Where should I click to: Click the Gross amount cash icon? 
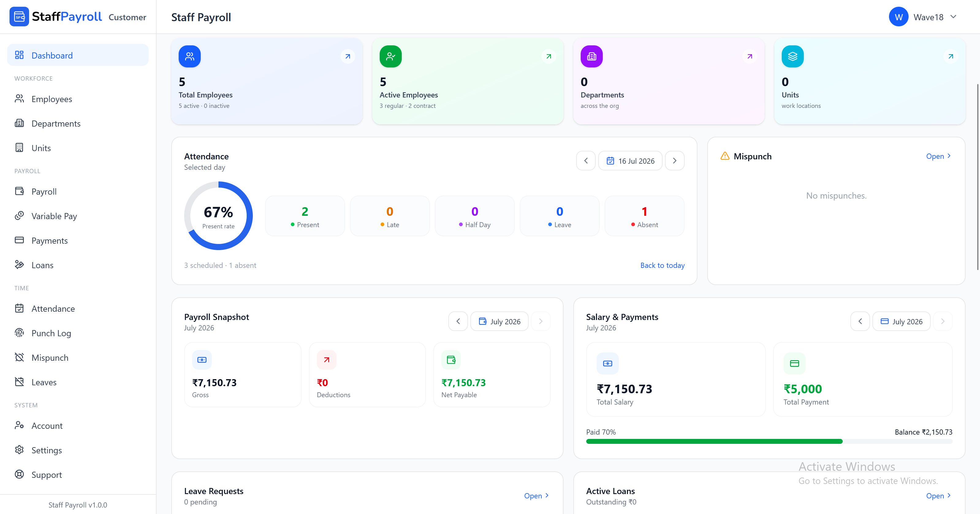point(202,360)
